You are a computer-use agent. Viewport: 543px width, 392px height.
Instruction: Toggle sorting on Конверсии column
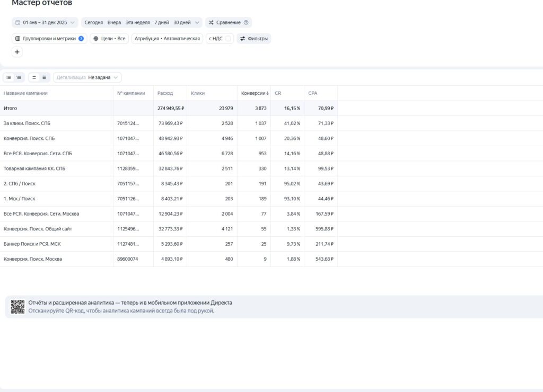click(255, 93)
